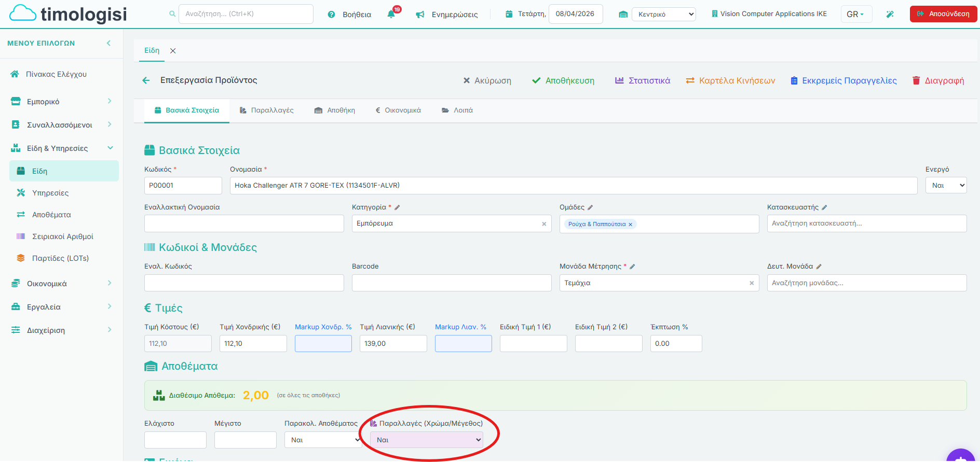980x462 pixels.
Task: Open the Ενεργό dropdown set to Ναι
Action: [946, 185]
